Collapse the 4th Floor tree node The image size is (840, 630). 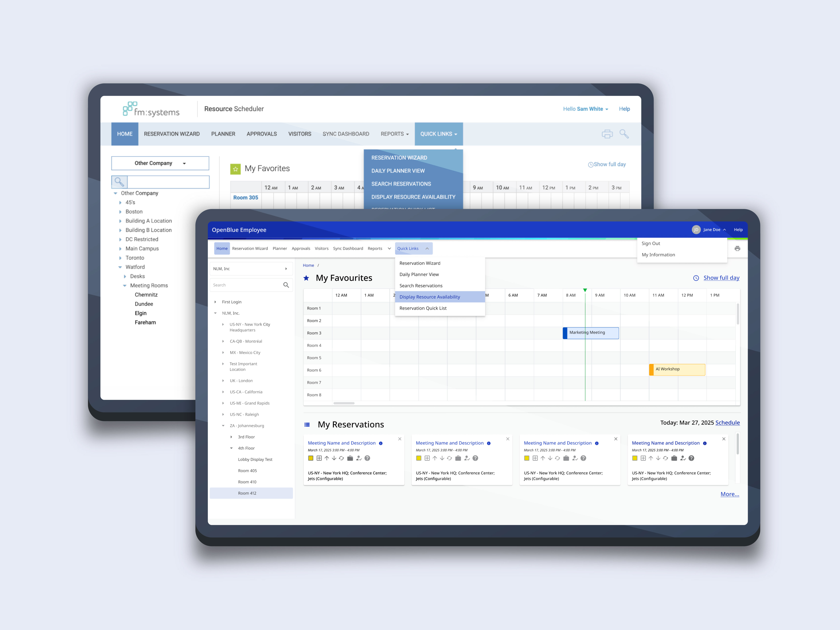point(231,448)
